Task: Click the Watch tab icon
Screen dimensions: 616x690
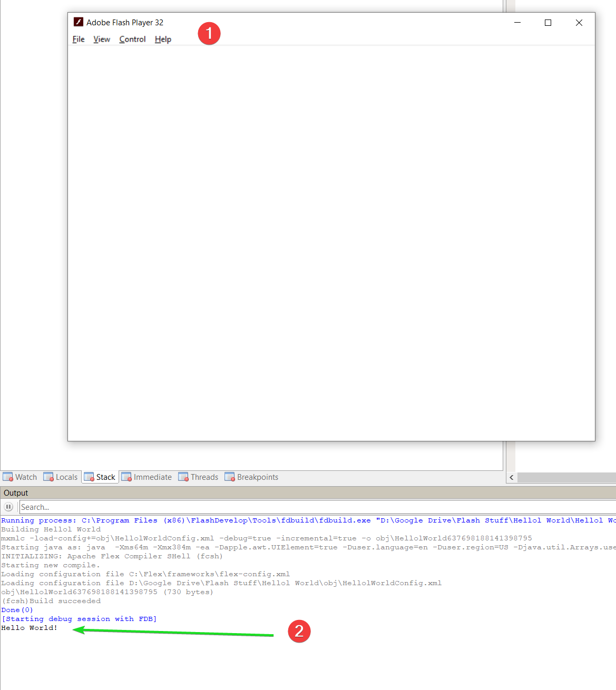Action: tap(8, 477)
